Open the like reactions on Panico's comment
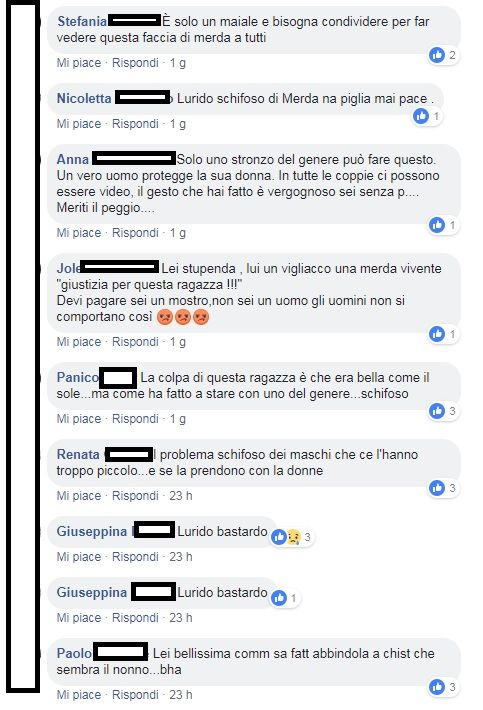This screenshot has height=710, width=483. (x=443, y=411)
